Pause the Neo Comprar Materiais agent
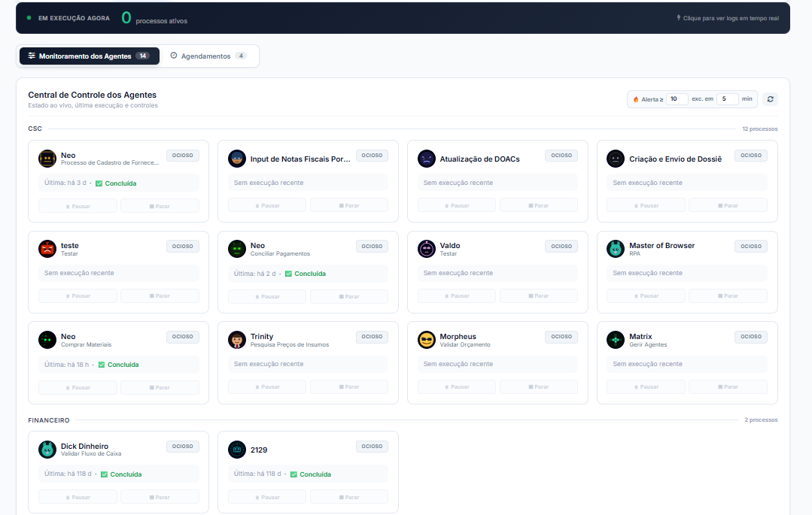Screen dimensions: 812x515 78,388
